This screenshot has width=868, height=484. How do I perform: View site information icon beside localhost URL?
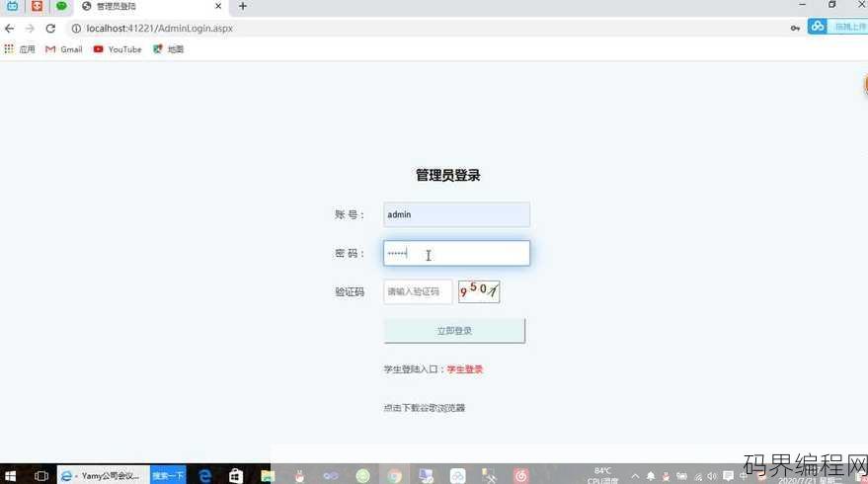point(76,29)
